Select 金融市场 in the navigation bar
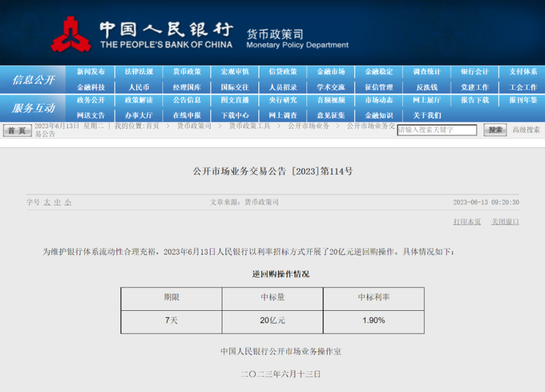545x392 pixels. tap(331, 72)
